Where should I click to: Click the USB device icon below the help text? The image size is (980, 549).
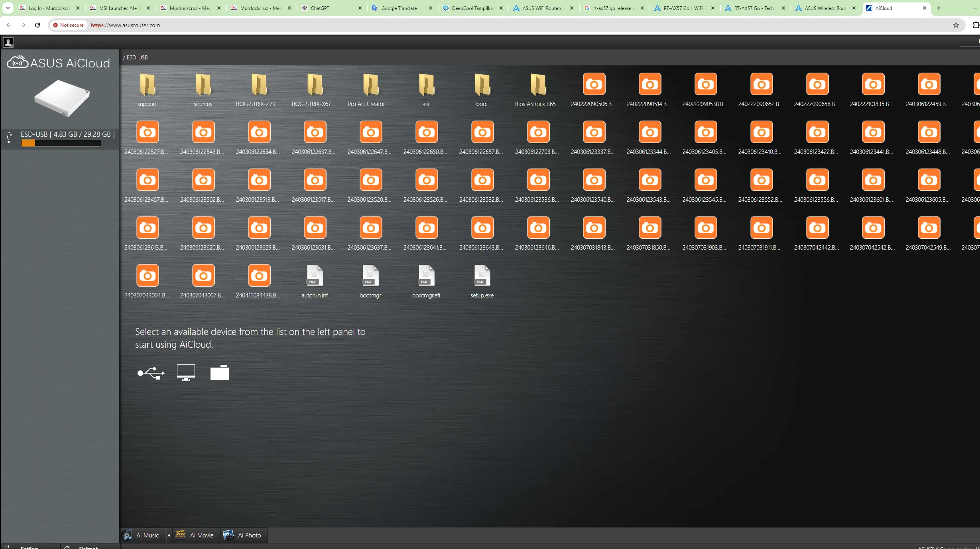[151, 373]
